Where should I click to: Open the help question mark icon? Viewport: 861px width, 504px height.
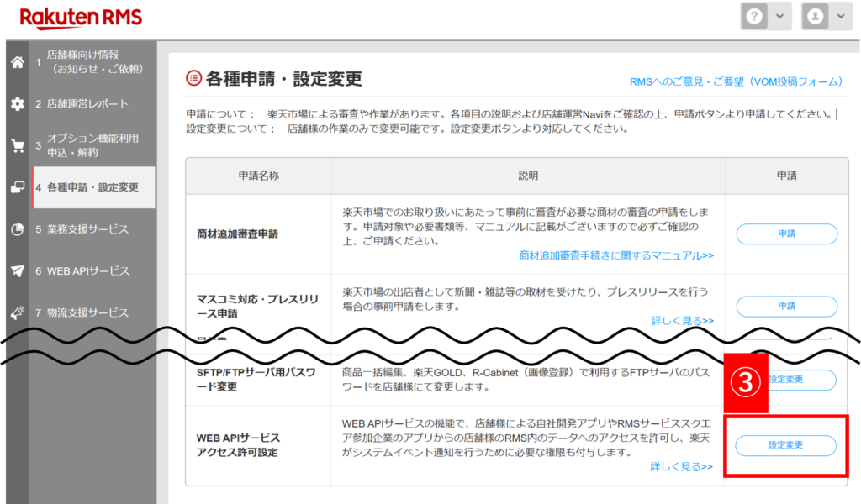pos(754,17)
